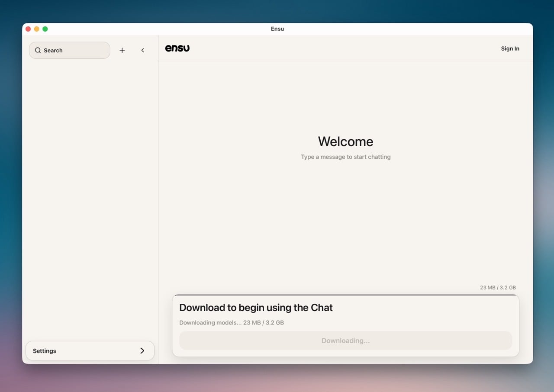Close the Ensu window with red button
Image resolution: width=554 pixels, height=392 pixels.
[x=28, y=29]
